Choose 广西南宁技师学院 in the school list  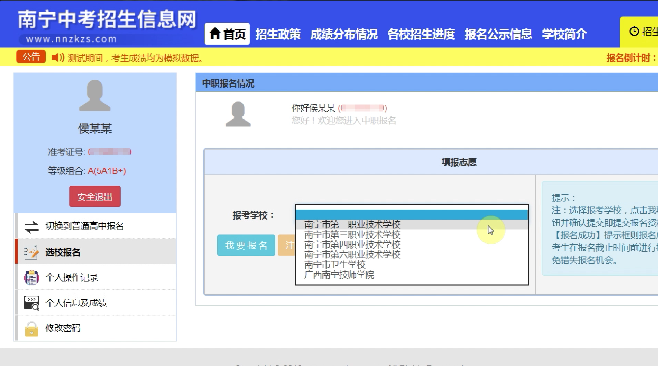click(x=339, y=275)
